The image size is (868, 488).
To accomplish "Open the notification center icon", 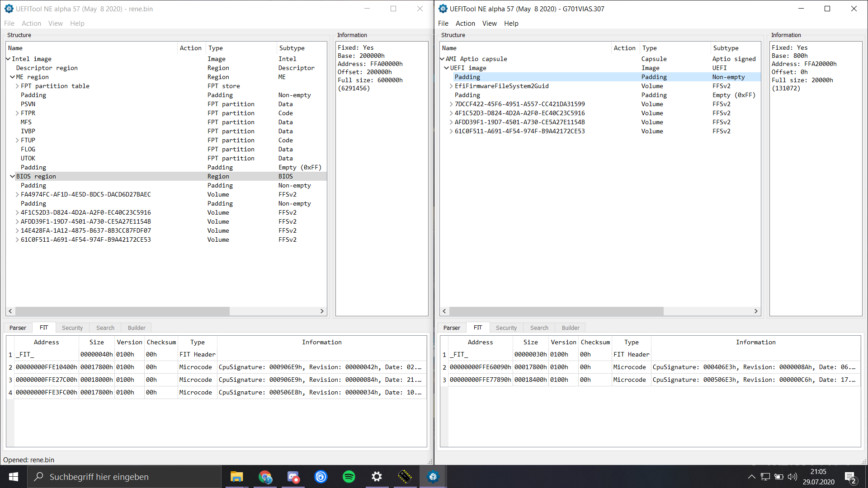I will 850,477.
